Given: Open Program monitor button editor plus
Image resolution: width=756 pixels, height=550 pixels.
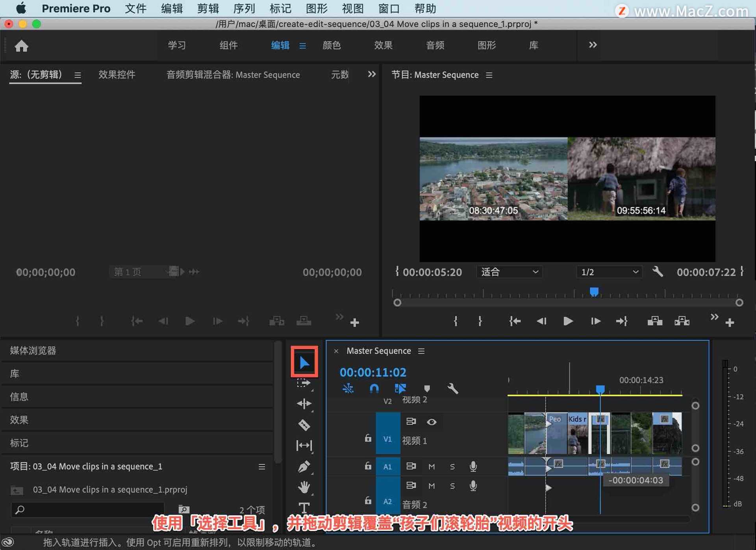Looking at the screenshot, I should (730, 323).
